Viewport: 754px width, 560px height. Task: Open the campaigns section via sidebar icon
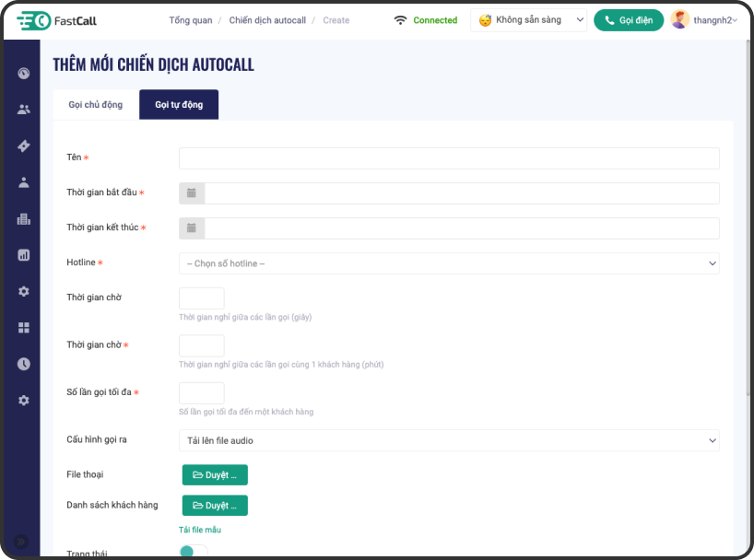coord(23,145)
